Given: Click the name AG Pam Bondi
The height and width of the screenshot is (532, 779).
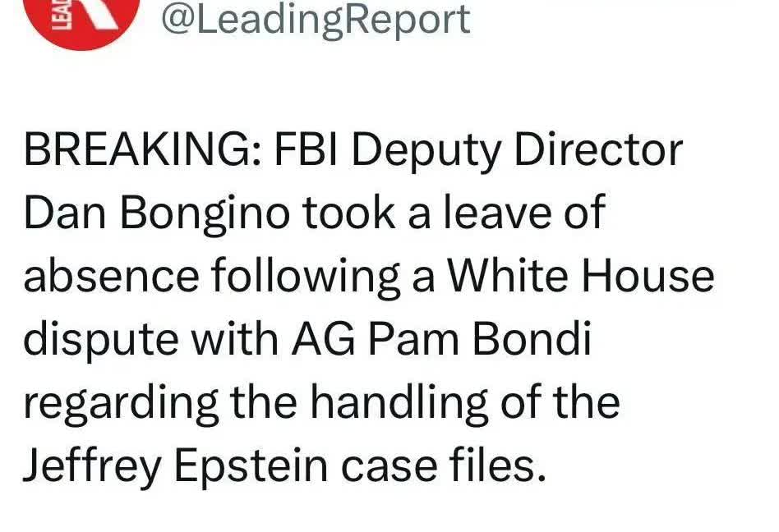Looking at the screenshot, I should [x=441, y=339].
